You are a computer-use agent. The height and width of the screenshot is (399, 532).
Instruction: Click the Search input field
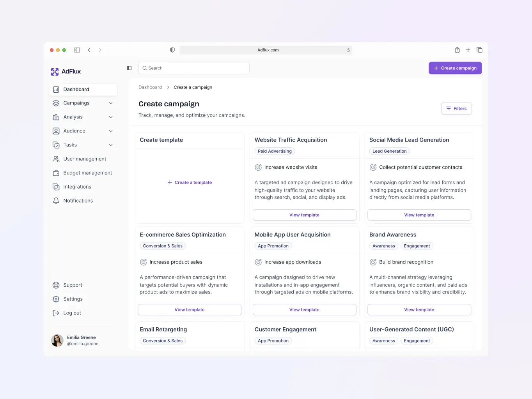(x=194, y=68)
